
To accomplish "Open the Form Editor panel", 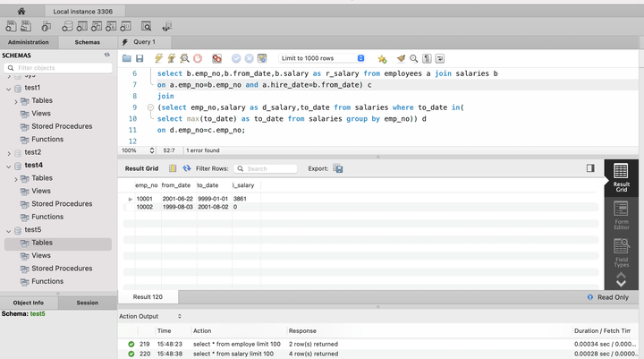I will point(621,216).
